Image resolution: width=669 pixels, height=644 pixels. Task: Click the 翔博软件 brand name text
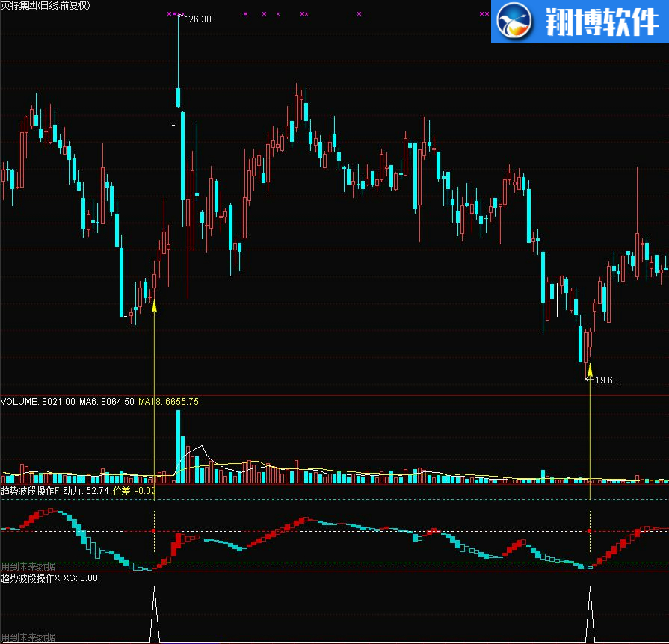(602, 22)
